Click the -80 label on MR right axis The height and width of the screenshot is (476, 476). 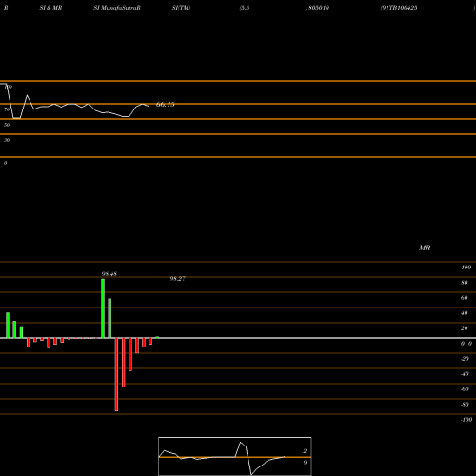pyautogui.click(x=465, y=405)
